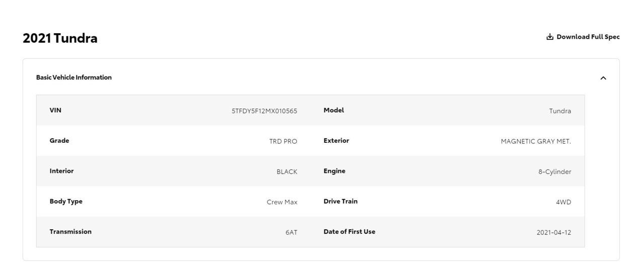The width and height of the screenshot is (644, 265).
Task: Select the Basic Vehicle Information header
Action: click(74, 77)
